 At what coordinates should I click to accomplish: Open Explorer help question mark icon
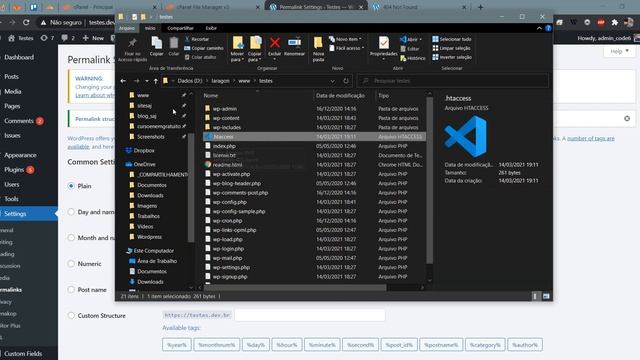(548, 28)
